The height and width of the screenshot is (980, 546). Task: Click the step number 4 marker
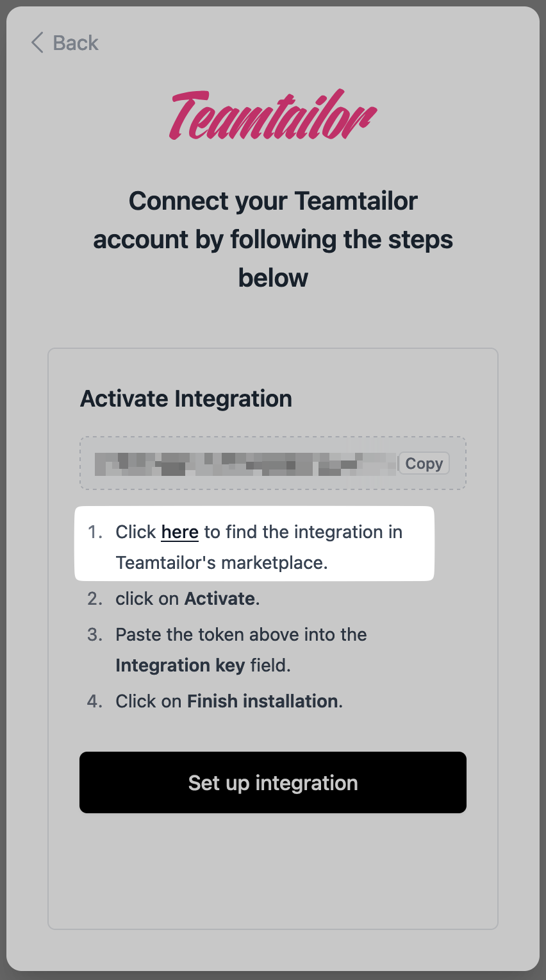(x=95, y=702)
